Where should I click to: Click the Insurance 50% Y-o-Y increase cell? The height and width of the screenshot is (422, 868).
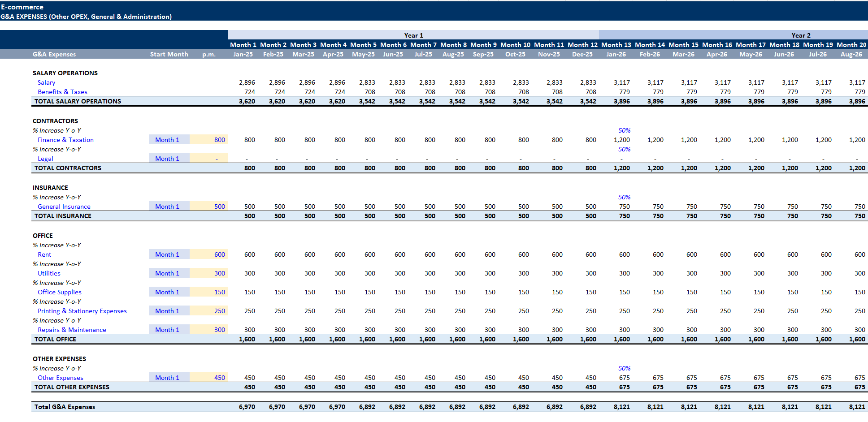coord(624,197)
